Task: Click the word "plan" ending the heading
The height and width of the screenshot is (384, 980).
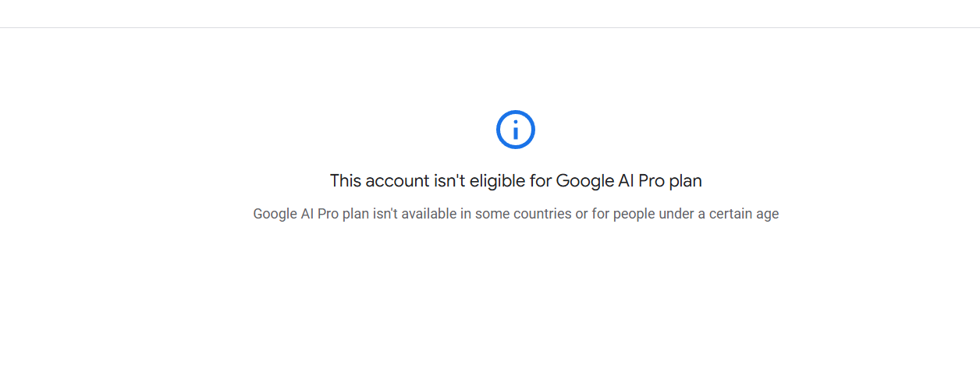Action: pos(686,181)
